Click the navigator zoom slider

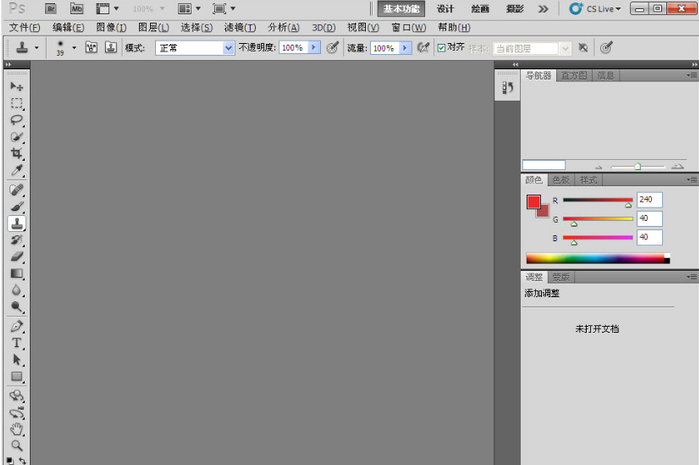(x=637, y=167)
